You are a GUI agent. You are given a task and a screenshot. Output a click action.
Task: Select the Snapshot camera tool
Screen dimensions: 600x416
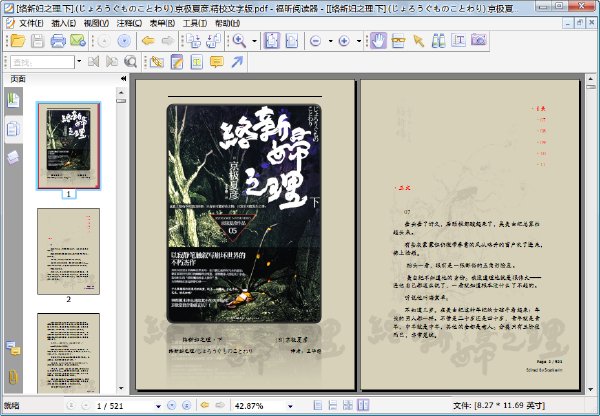click(x=478, y=40)
